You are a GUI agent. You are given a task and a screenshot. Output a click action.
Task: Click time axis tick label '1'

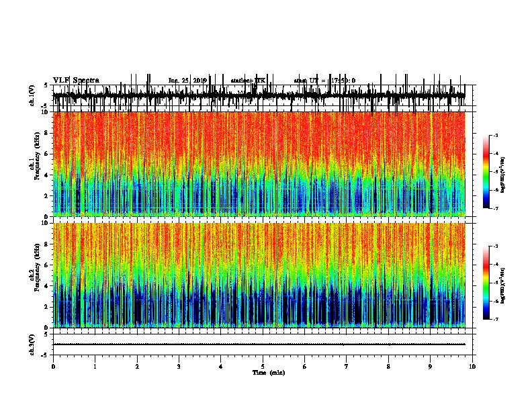click(x=95, y=367)
